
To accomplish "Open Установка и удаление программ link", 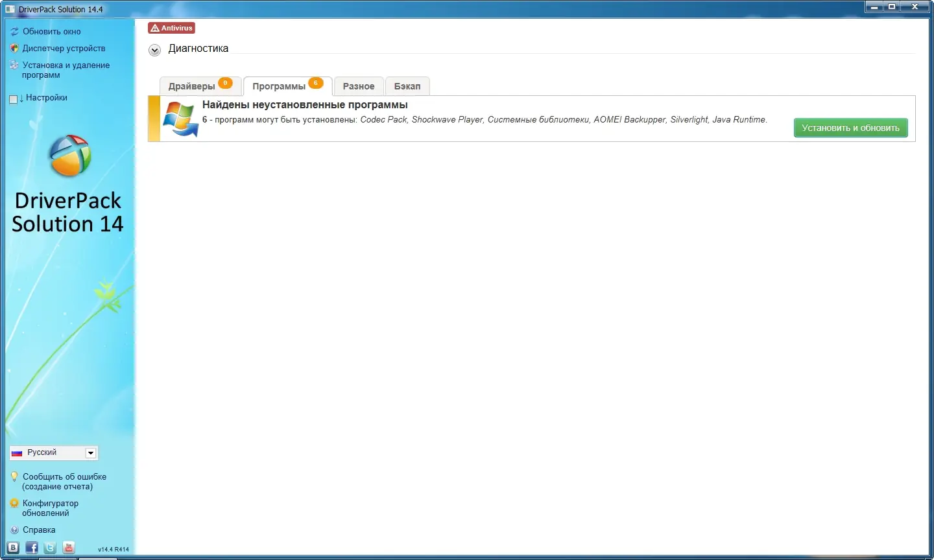I will (x=66, y=70).
